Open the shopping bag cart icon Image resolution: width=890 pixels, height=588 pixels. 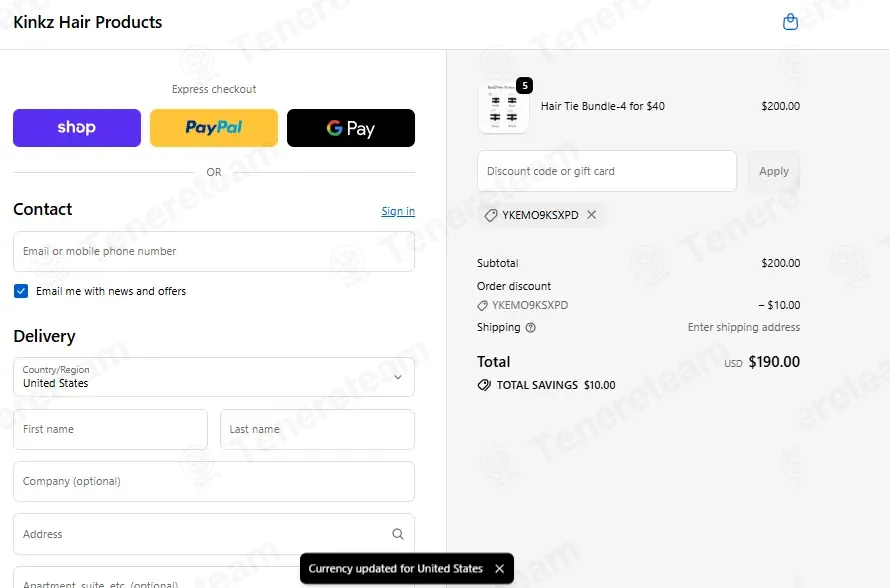[x=790, y=22]
